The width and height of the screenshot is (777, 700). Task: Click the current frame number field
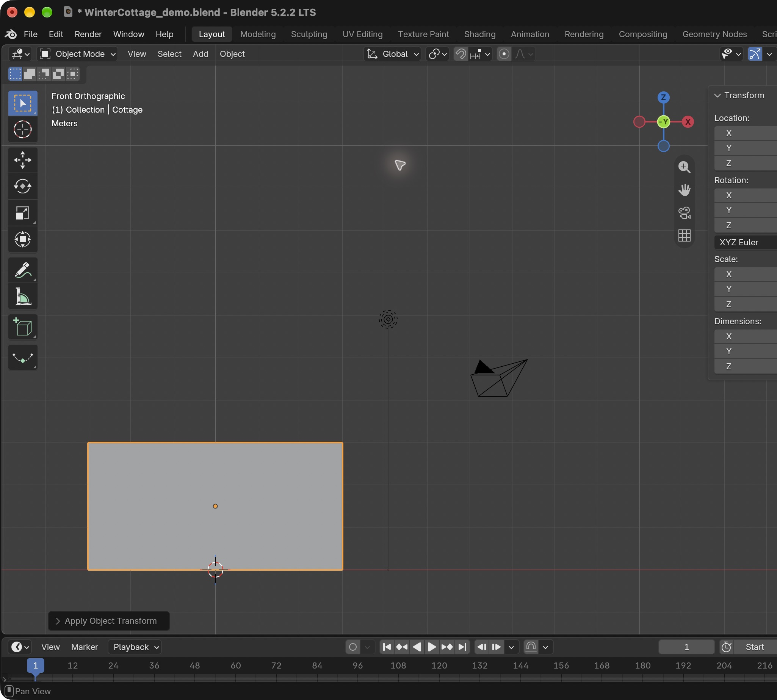tap(686, 647)
